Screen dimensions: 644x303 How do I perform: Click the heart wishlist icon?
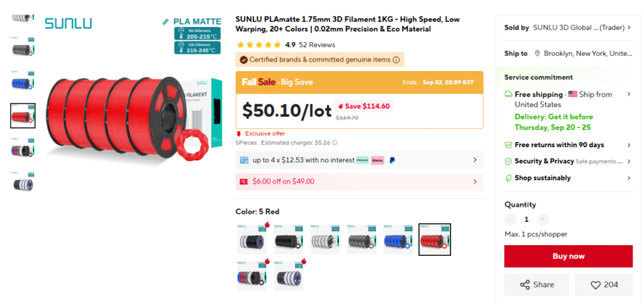tap(595, 285)
